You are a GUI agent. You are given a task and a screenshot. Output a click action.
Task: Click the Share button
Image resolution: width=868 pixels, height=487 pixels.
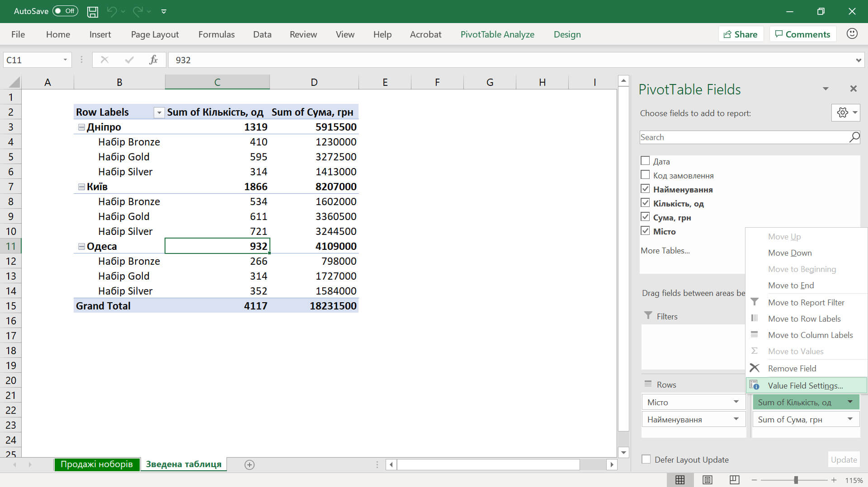pyautogui.click(x=741, y=34)
